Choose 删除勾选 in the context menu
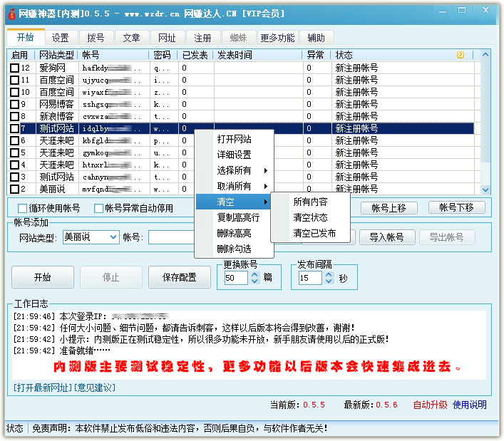Viewport: 504px width, 441px height. point(235,249)
